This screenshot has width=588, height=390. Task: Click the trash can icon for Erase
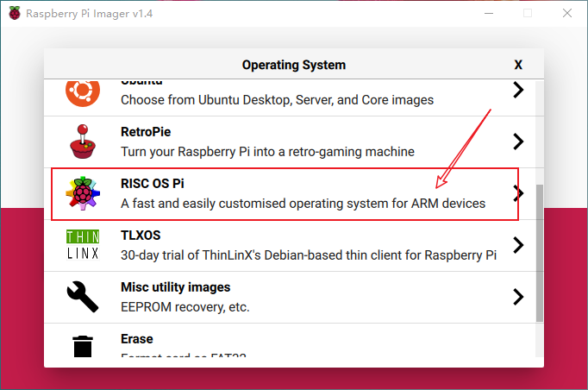(x=83, y=346)
